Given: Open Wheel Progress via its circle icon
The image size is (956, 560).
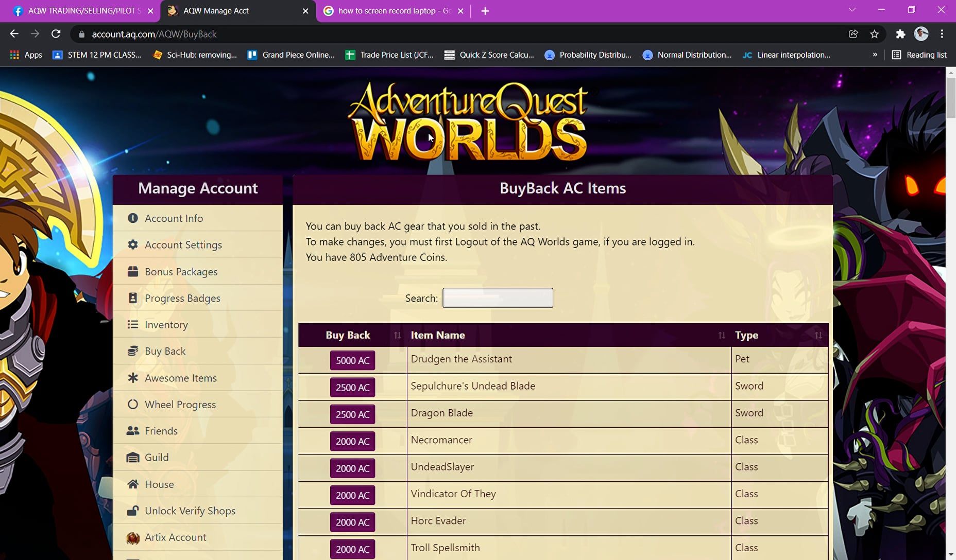Looking at the screenshot, I should (x=133, y=405).
